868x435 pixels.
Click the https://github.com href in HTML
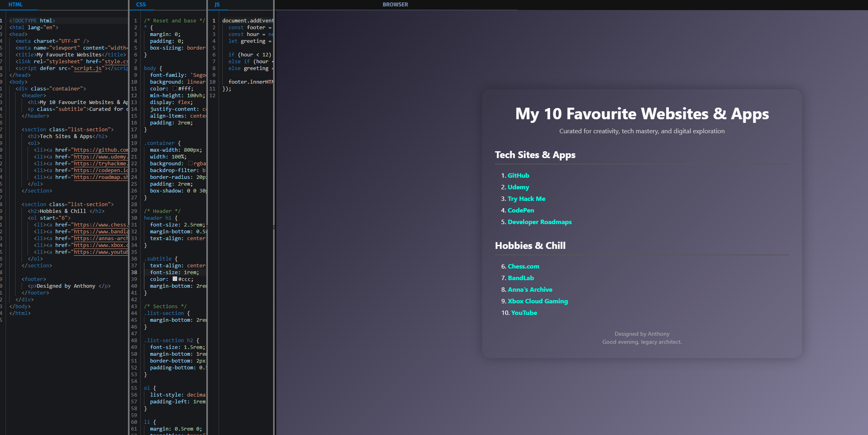pyautogui.click(x=101, y=150)
